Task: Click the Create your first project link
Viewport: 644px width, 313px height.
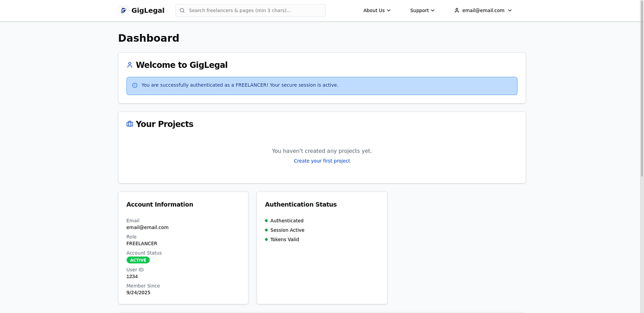Action: click(321, 161)
